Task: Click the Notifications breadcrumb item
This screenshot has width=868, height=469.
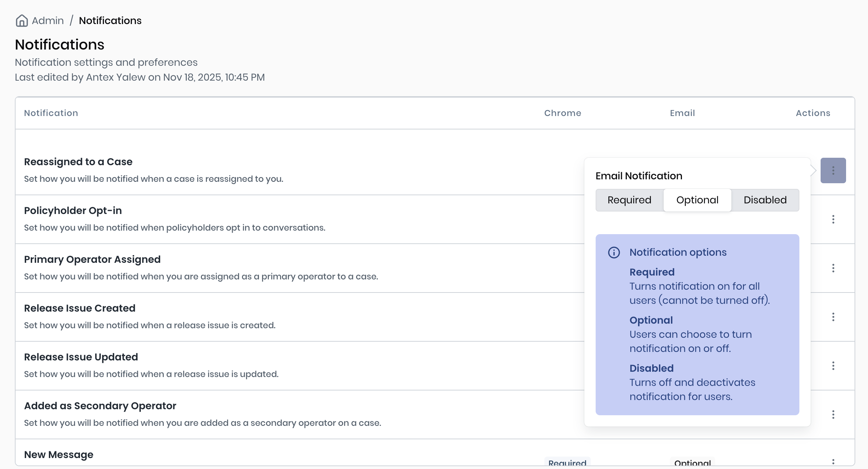Action: 110,21
